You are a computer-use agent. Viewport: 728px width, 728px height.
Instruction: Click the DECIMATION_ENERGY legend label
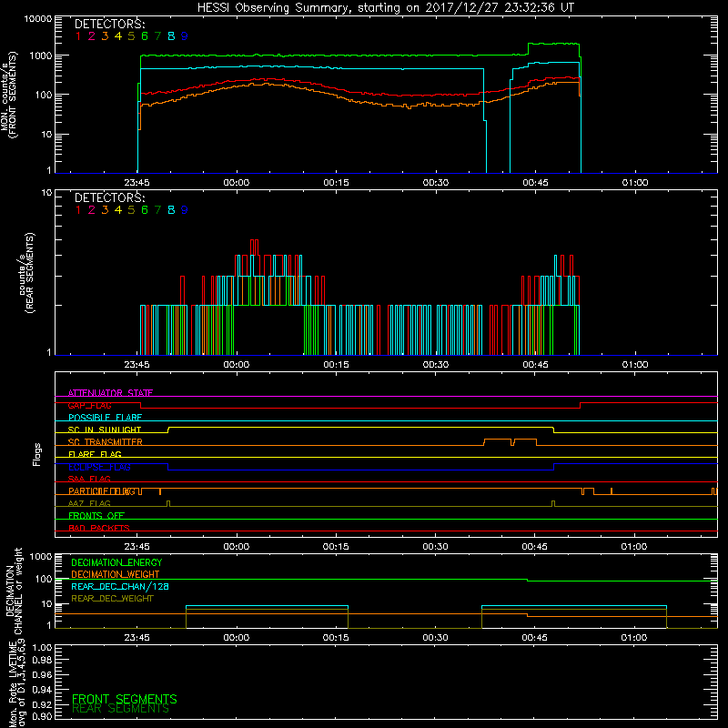pos(116,562)
